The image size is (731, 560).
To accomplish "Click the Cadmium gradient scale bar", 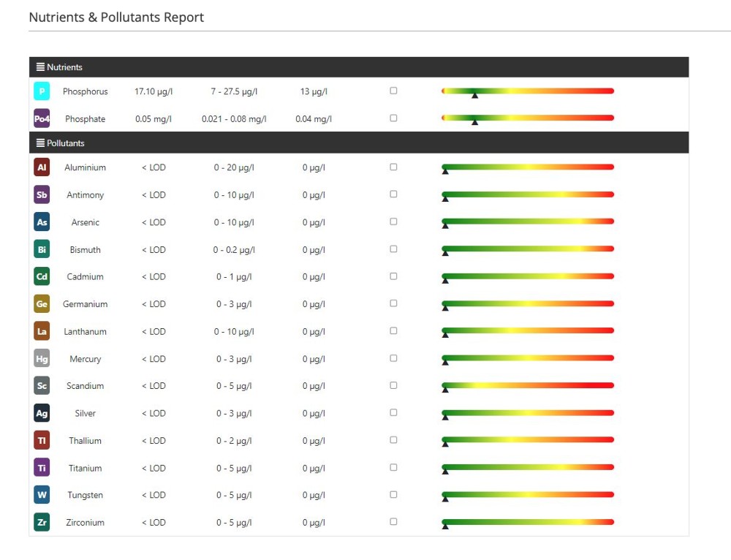I will 526,276.
